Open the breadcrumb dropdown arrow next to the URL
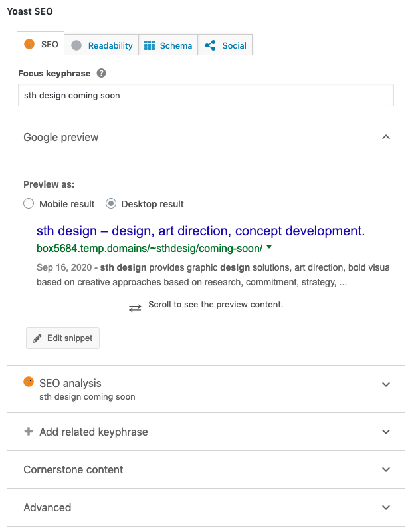 click(269, 248)
